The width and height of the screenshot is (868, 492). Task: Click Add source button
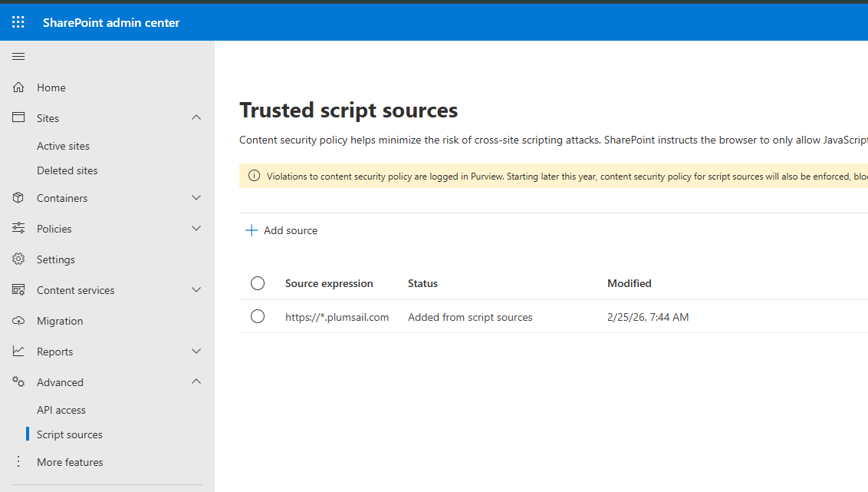(x=281, y=230)
